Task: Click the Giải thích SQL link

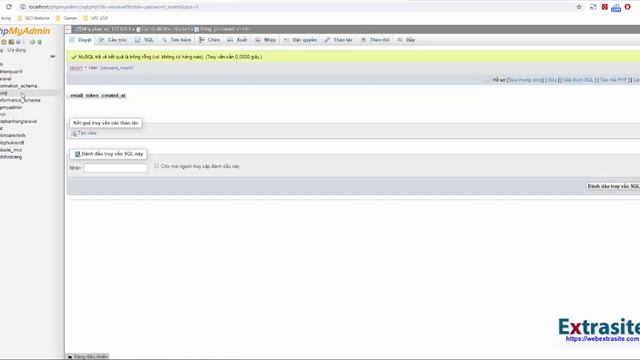Action: point(578,80)
